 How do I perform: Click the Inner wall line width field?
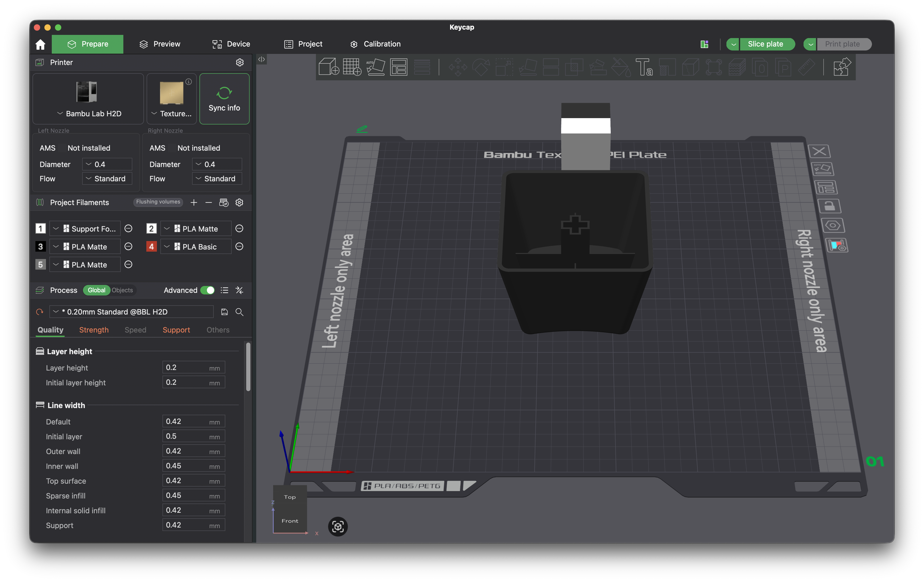[x=193, y=466]
